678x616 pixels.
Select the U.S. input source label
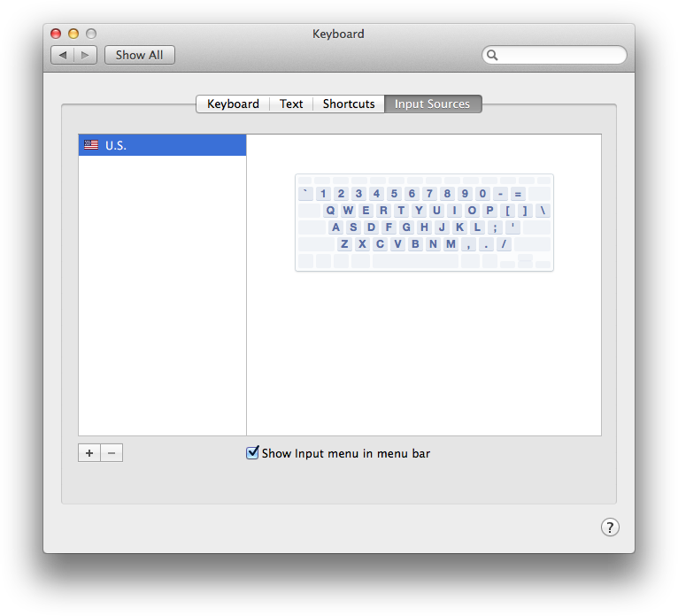116,145
